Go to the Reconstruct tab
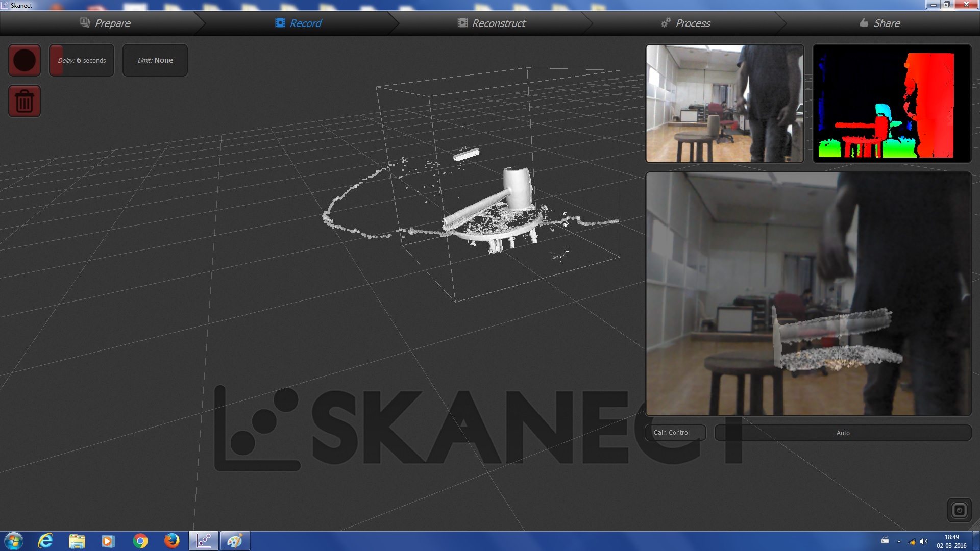Screen dimensions: 980x551 492,23
